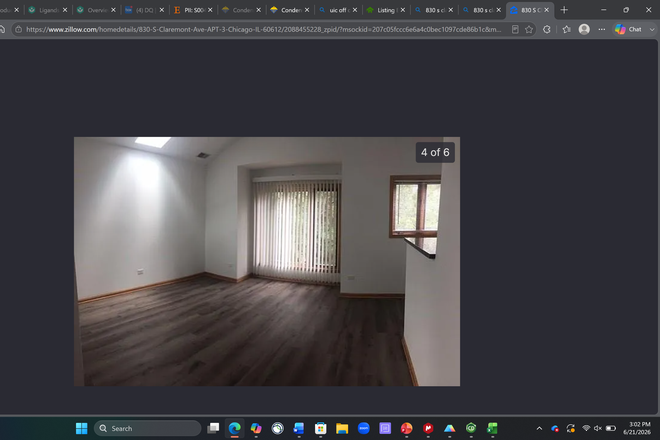This screenshot has height=440, width=660.
Task: Click the 4 of 6 photo counter
Action: pyautogui.click(x=435, y=152)
